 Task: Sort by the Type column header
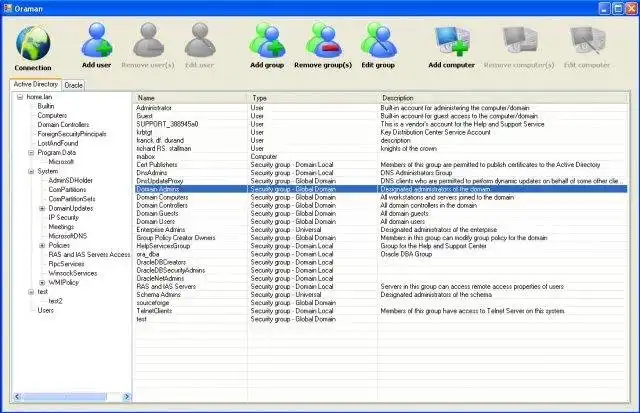pyautogui.click(x=312, y=98)
